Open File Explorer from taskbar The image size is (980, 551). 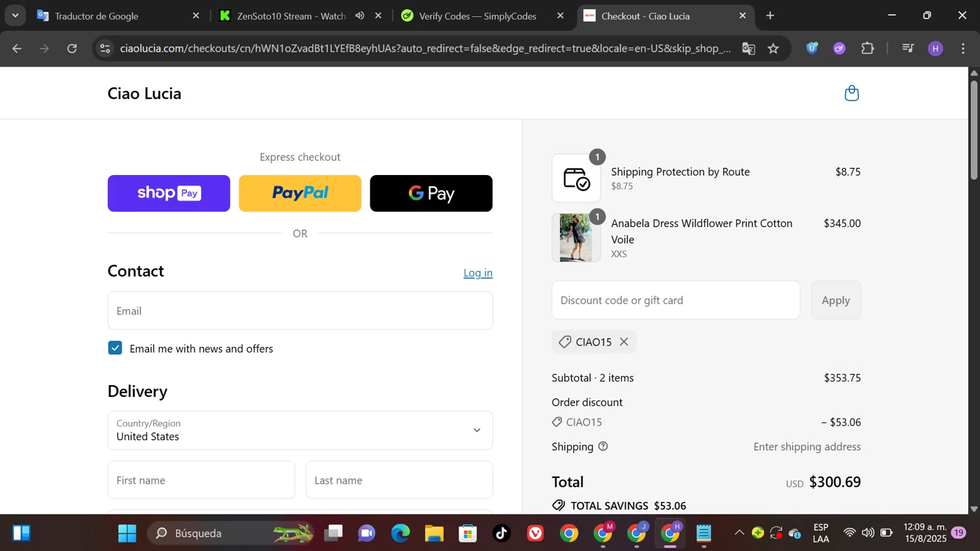pyautogui.click(x=434, y=533)
